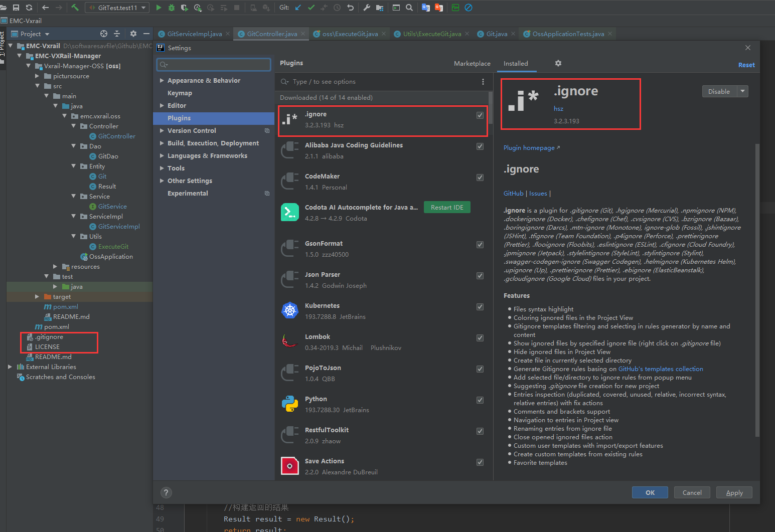Open Git.java editor tab
The image size is (775, 532).
click(x=496, y=34)
